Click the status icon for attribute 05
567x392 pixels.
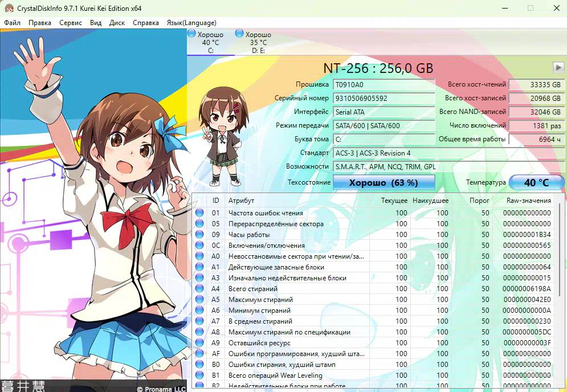click(199, 223)
